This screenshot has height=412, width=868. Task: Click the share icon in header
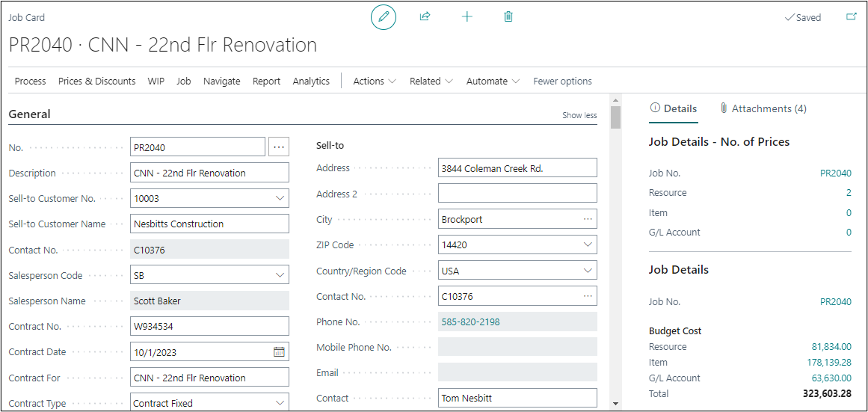tap(425, 16)
